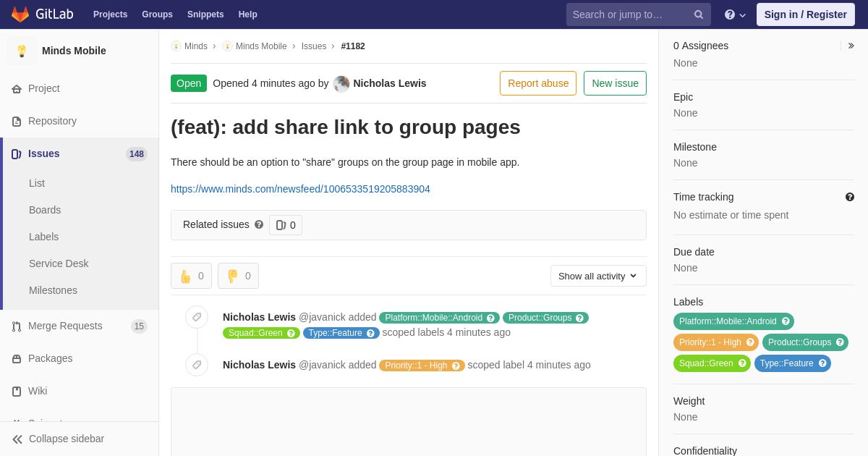Open the minds.com newsfeed link
Image resolution: width=868 pixels, height=456 pixels.
click(x=300, y=189)
